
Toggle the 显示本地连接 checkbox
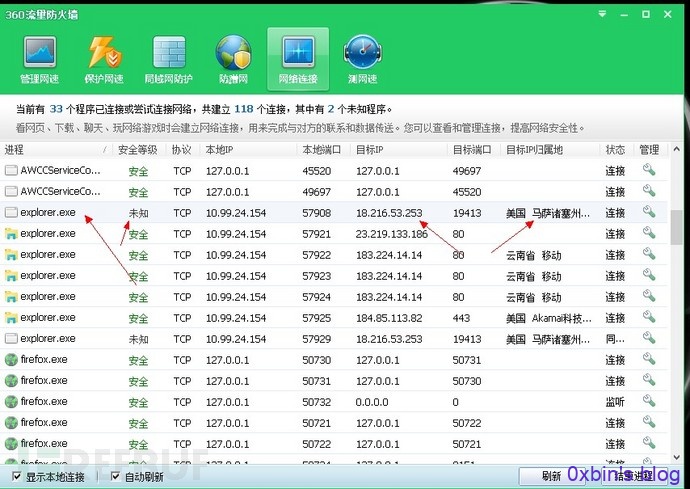pyautogui.click(x=17, y=476)
